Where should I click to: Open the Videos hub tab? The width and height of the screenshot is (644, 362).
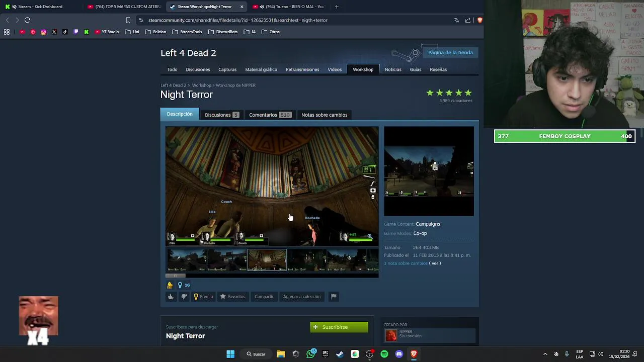335,69
